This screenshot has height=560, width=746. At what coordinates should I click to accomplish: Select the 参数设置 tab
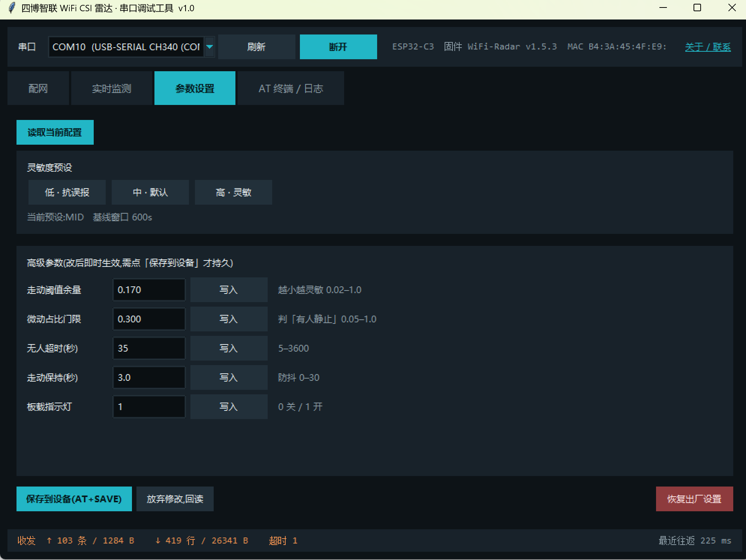tap(195, 88)
